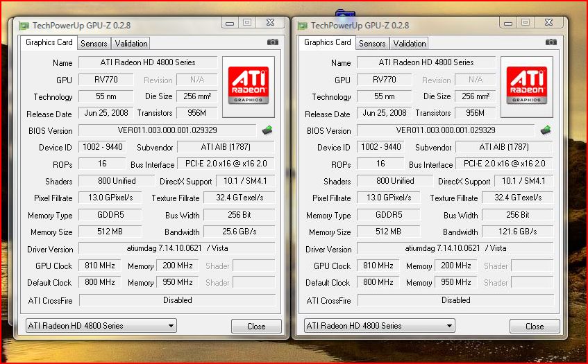Open the Validation tab in the right window
Viewport: 588px width, 364px height.
point(409,44)
